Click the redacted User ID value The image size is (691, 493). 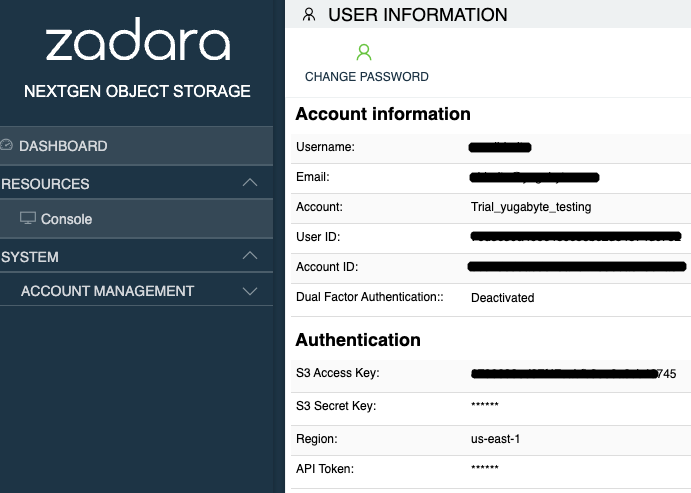click(x=576, y=237)
